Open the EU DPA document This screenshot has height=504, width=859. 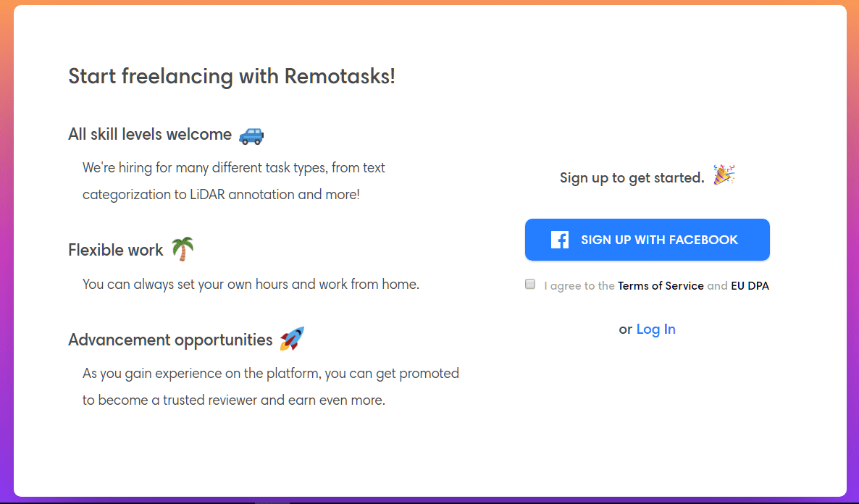pyautogui.click(x=750, y=285)
